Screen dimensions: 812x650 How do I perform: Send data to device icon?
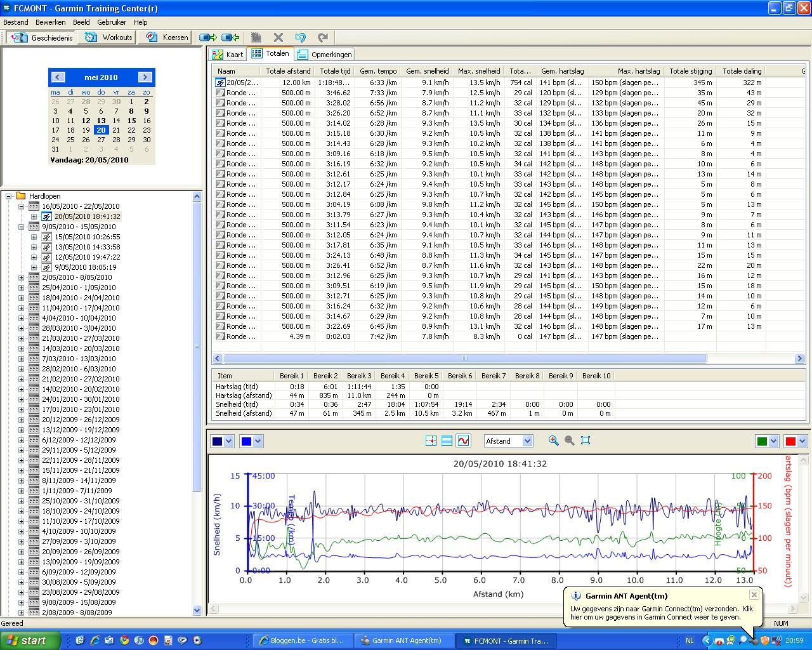[208, 37]
